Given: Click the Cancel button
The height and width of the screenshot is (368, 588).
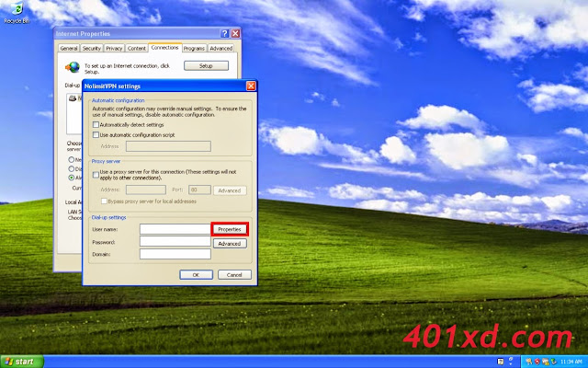Looking at the screenshot, I should [x=234, y=275].
